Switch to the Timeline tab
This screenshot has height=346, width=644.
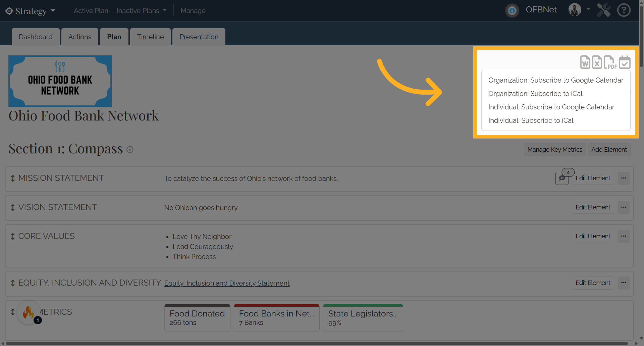tap(150, 37)
